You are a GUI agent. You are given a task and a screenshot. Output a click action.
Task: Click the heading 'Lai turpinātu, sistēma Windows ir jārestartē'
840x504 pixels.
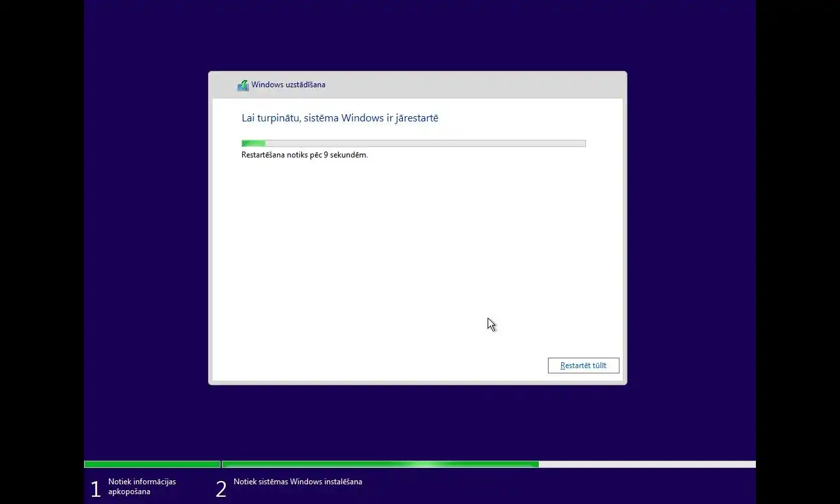(340, 118)
